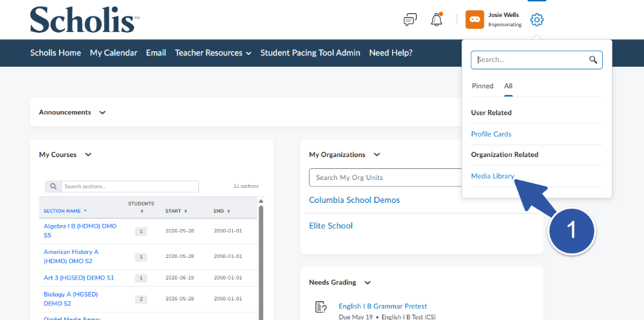Switch to the Pinned tab
644x320 pixels.
[x=482, y=86]
